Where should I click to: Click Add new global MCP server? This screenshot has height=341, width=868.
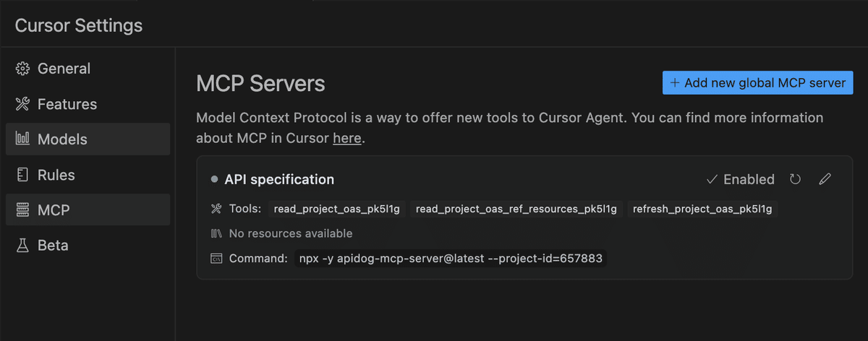pos(757,82)
